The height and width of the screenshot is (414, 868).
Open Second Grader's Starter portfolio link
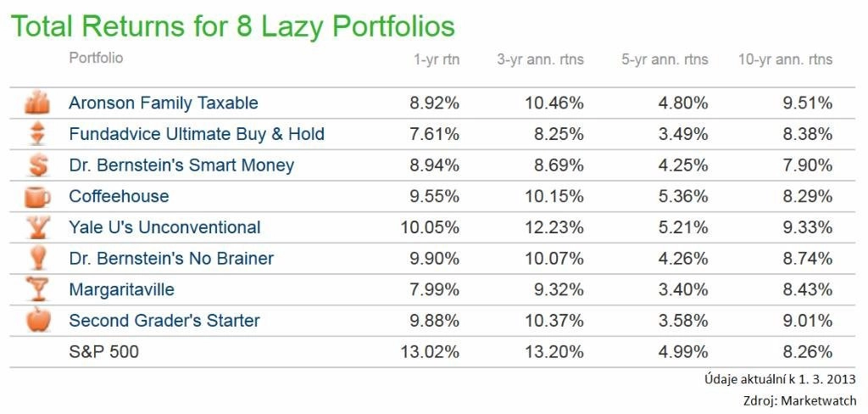(x=164, y=321)
